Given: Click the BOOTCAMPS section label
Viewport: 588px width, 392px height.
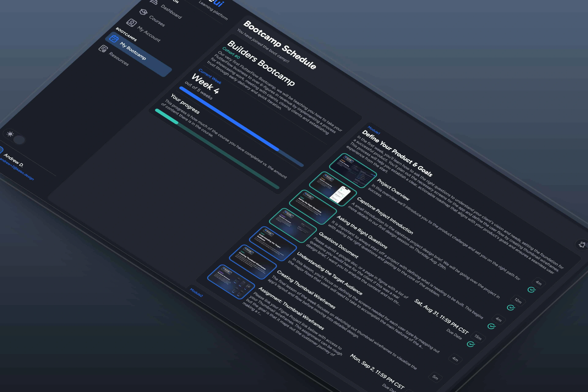Looking at the screenshot, I should [126, 34].
